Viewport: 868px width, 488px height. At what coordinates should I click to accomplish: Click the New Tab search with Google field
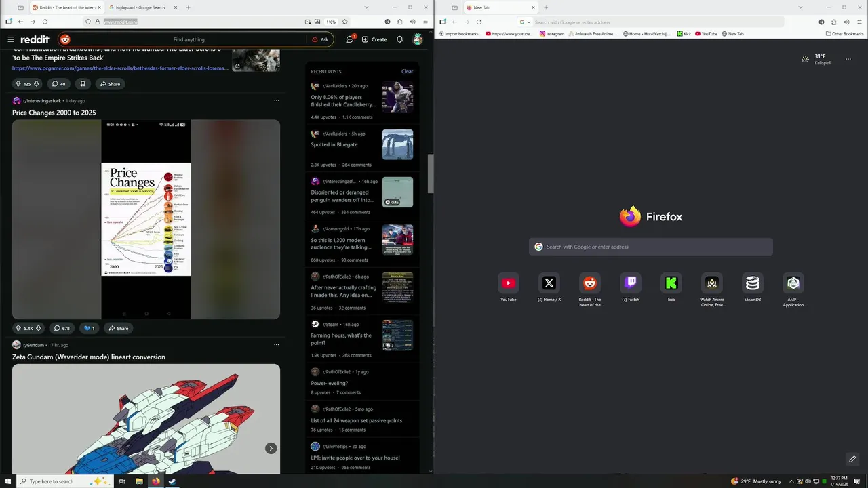[651, 247]
